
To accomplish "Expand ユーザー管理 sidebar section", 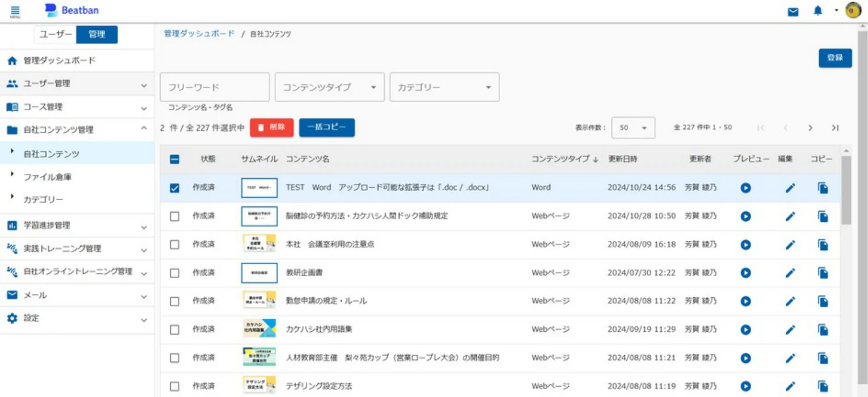I will tap(77, 83).
